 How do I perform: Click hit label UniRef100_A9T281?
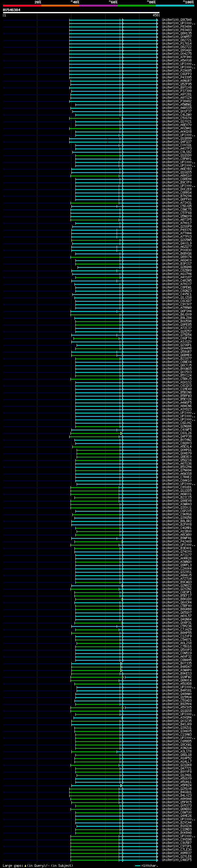pos(176,94)
